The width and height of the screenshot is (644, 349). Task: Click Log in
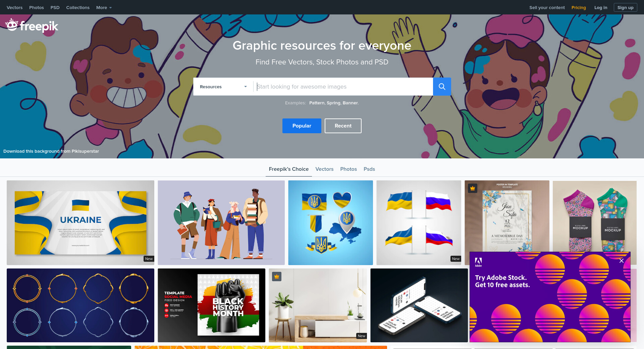601,7
